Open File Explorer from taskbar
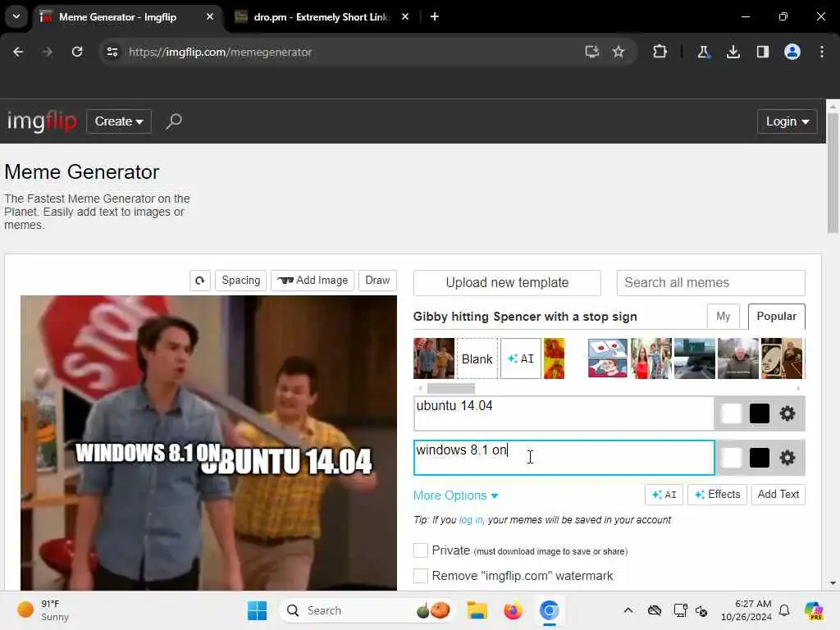Screen dimensions: 840x630 pyautogui.click(x=477, y=610)
